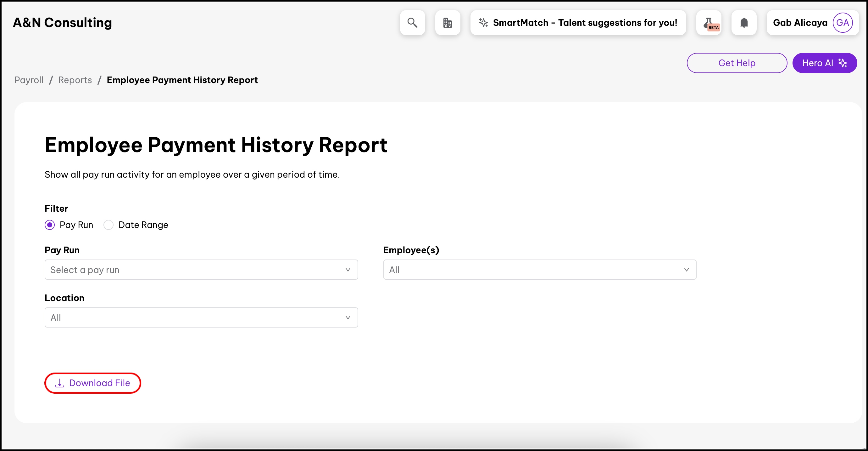Select the Pay Run filter radio
Viewport: 868px width, 451px height.
(x=50, y=225)
